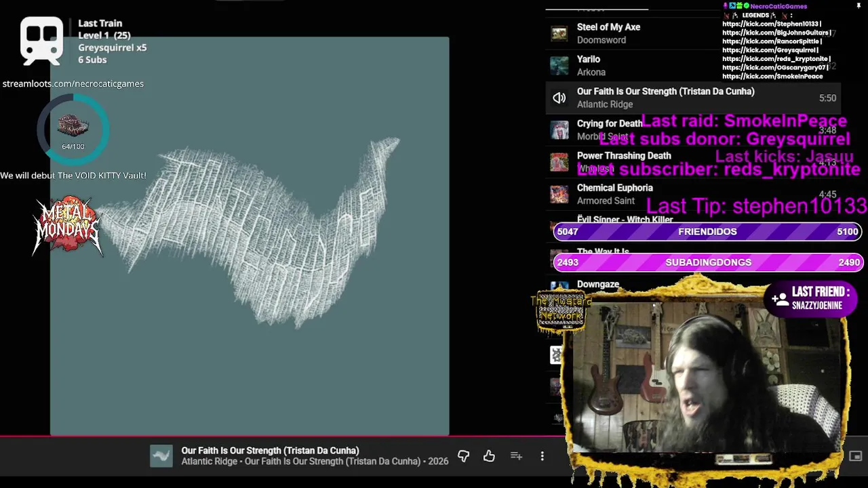Click the Steel of My Axe album thumbnail
Viewport: 868px width, 488px height.
[x=559, y=34]
